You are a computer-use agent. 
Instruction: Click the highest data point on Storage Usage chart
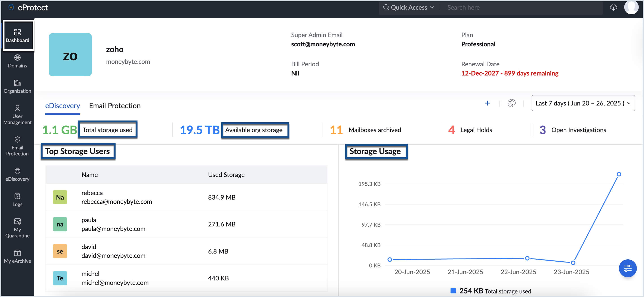[619, 174]
